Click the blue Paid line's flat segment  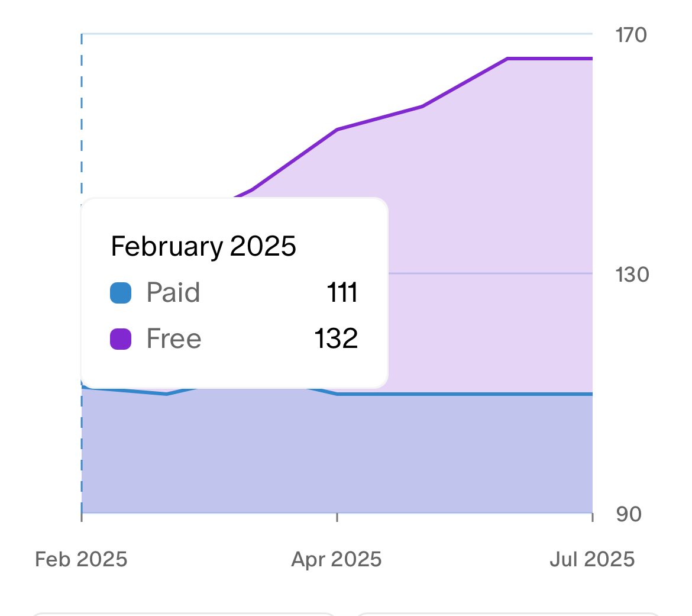coord(464,394)
